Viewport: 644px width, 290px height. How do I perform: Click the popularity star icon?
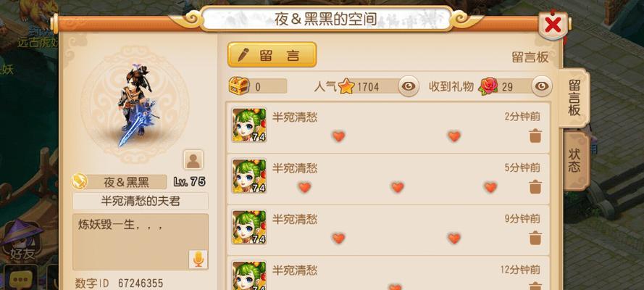(346, 86)
